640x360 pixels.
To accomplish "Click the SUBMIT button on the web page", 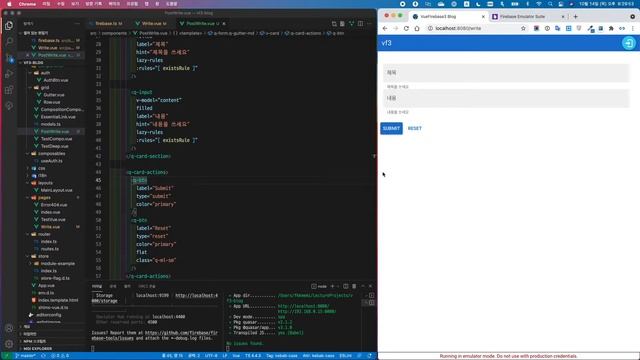I will [391, 128].
